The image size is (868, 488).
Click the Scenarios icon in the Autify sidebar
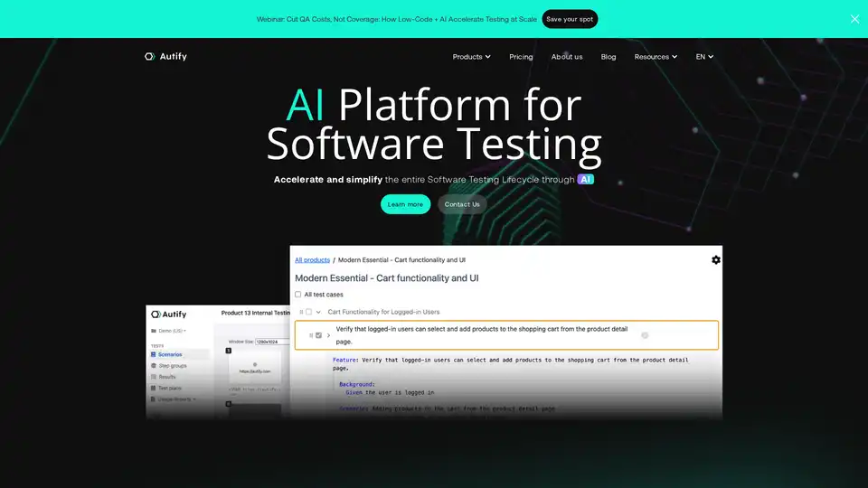[x=153, y=355]
